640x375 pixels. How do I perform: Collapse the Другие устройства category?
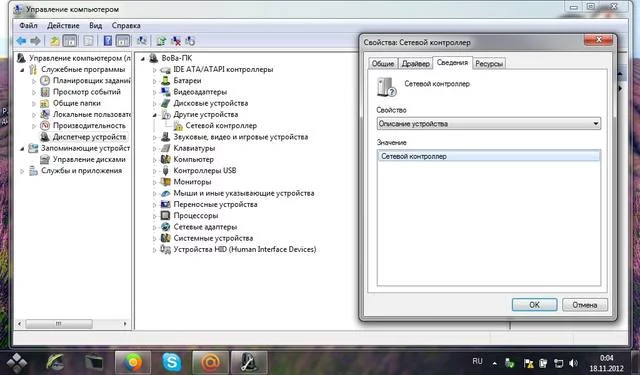pyautogui.click(x=155, y=115)
